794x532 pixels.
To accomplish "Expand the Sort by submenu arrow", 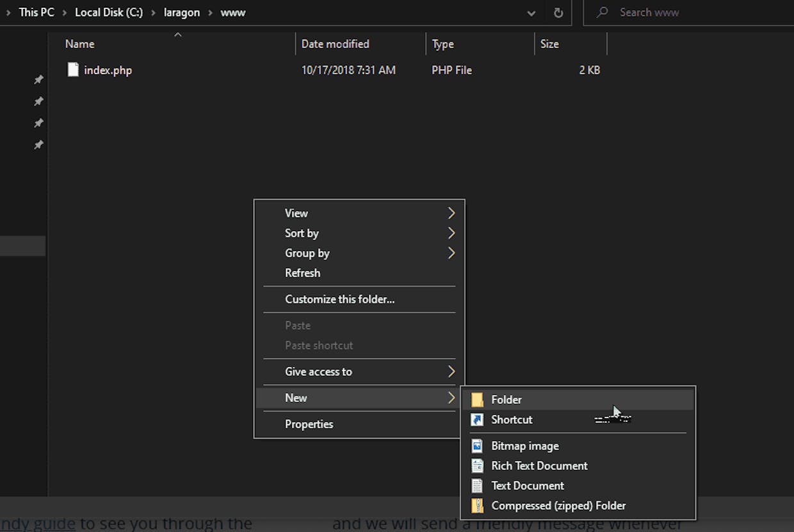I will point(451,233).
